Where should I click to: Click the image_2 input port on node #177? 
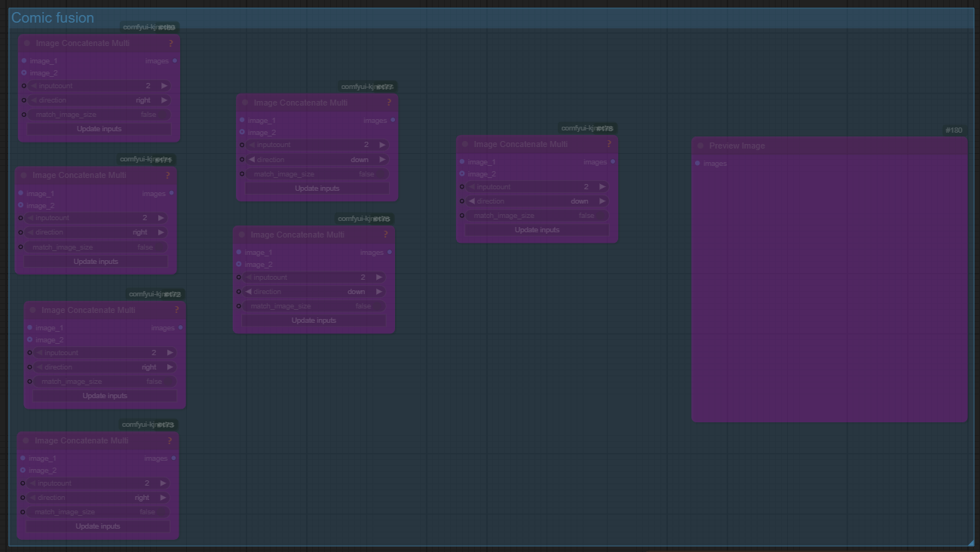[242, 132]
